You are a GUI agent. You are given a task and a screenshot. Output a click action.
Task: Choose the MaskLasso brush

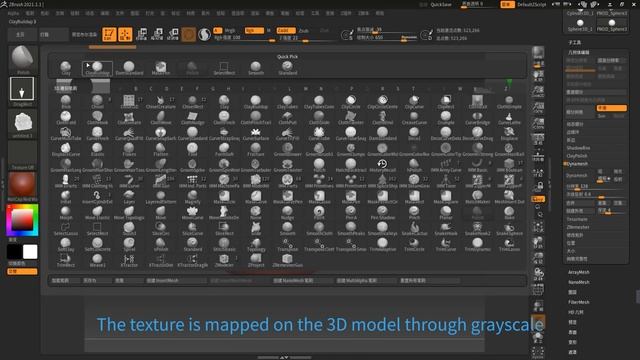319,197
